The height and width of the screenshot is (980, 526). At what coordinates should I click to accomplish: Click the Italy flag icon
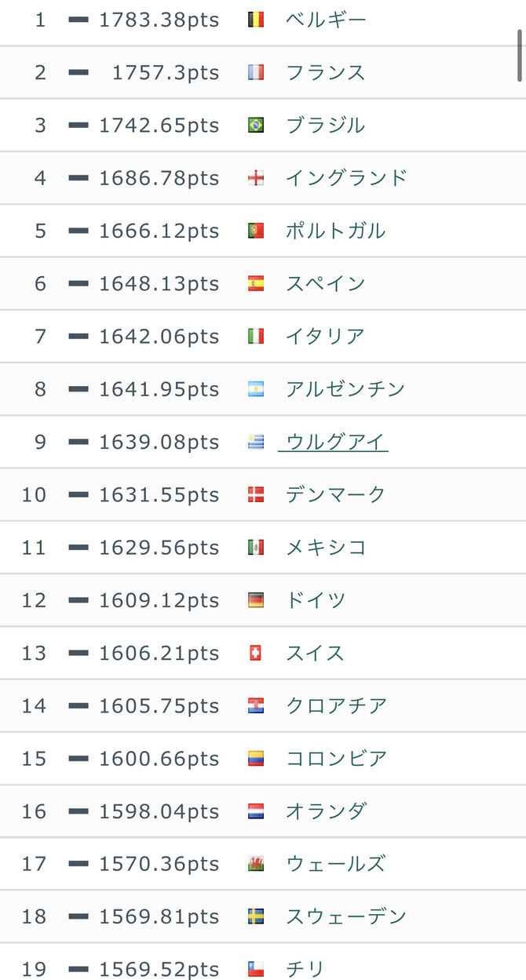[x=257, y=336]
